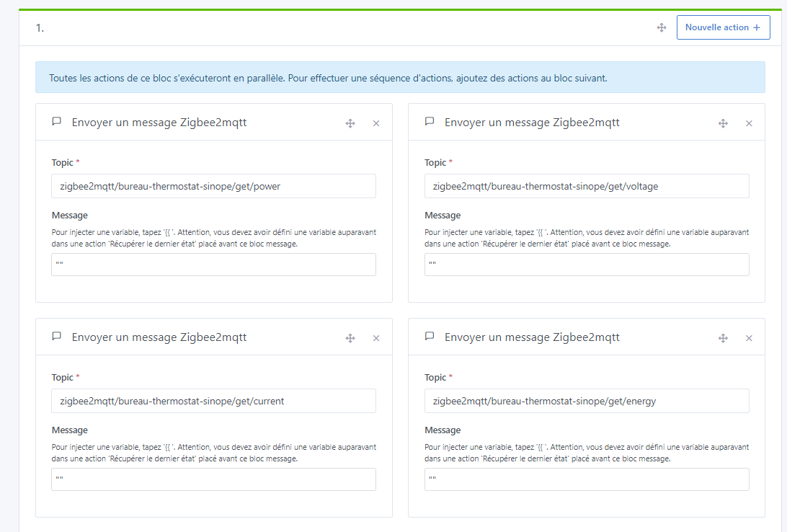Screen dimensions: 787x532
Task: Focus the Topic field containing get/power
Action: pos(213,186)
